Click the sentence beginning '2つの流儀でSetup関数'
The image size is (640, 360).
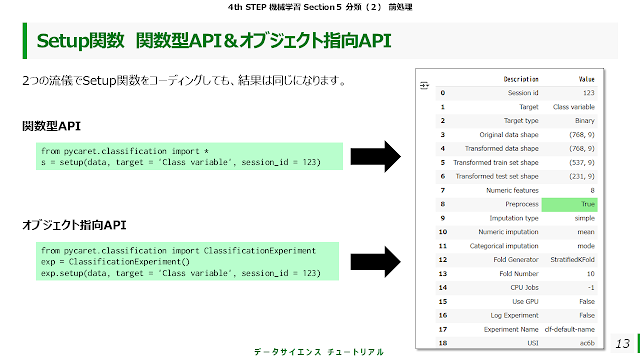(x=184, y=80)
